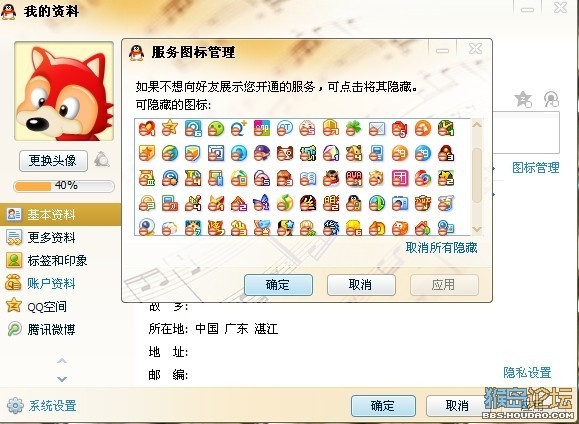This screenshot has height=424, width=579.
Task: Click the sidebar up chevron below 腾讯微博
Action: click(x=62, y=360)
